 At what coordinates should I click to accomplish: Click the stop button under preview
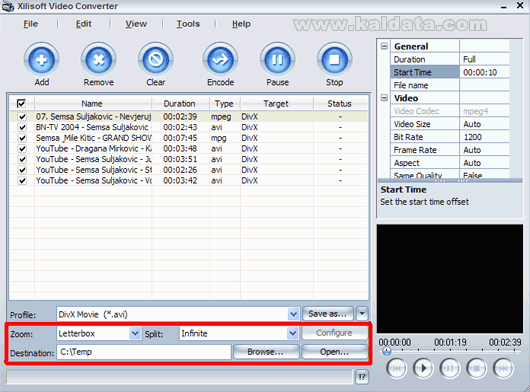(x=477, y=368)
